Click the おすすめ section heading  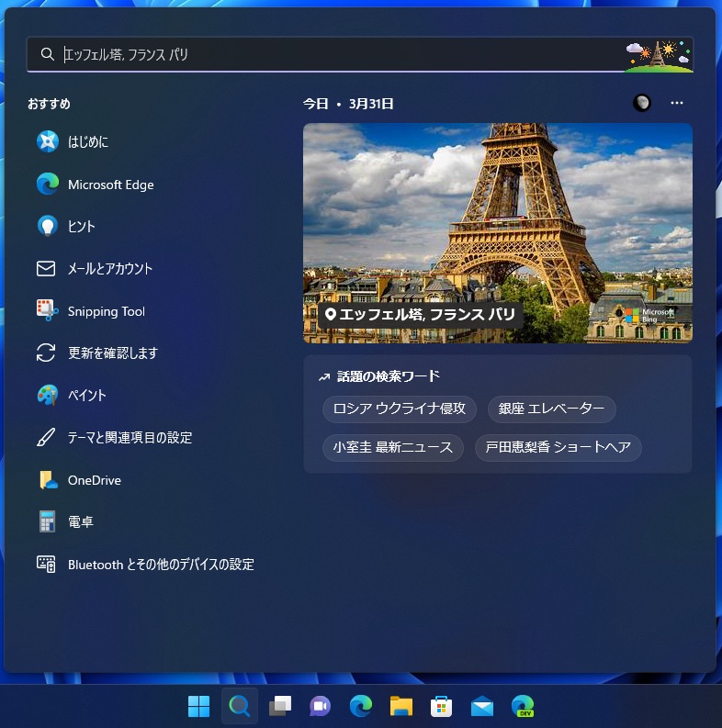tap(49, 104)
